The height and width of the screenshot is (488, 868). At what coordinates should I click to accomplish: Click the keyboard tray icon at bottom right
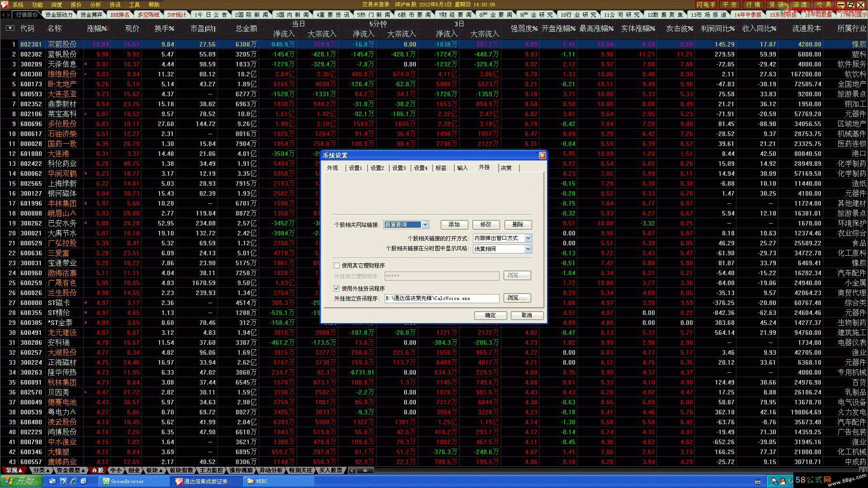point(758,482)
